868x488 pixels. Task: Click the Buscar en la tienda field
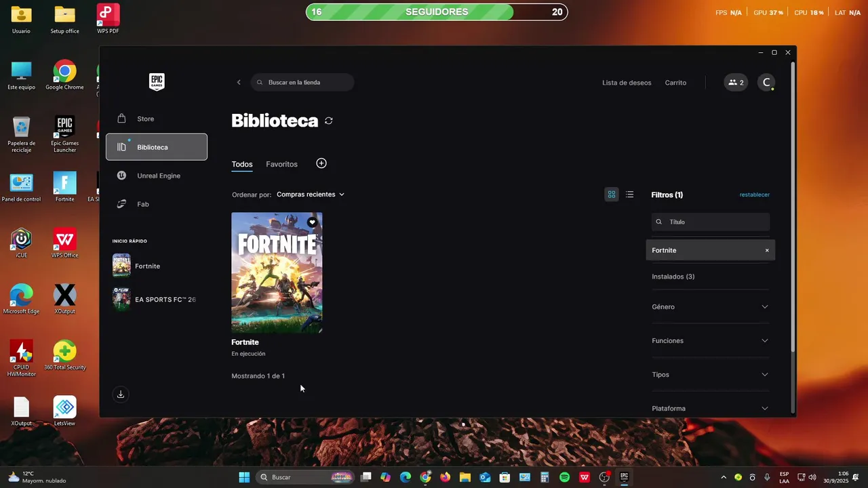click(302, 83)
